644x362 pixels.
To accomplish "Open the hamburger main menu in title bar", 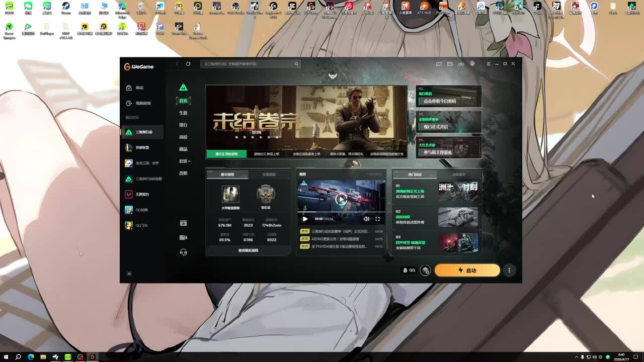I will 488,64.
